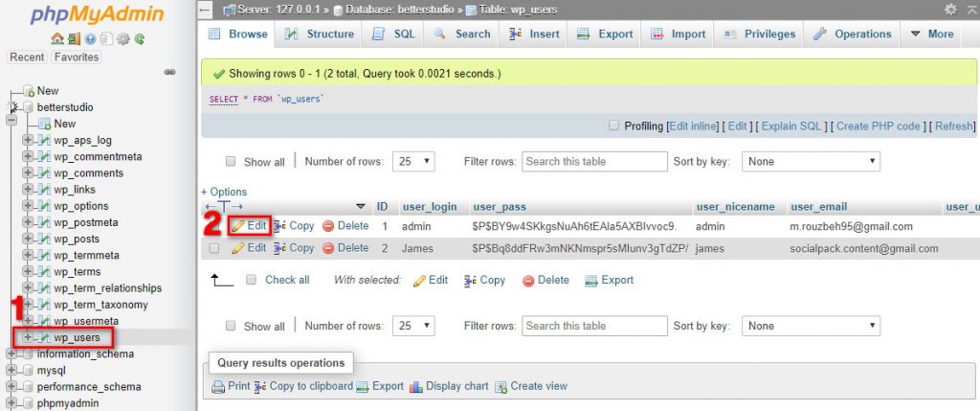Click Delete for the James row
The height and width of the screenshot is (411, 980).
coord(345,248)
